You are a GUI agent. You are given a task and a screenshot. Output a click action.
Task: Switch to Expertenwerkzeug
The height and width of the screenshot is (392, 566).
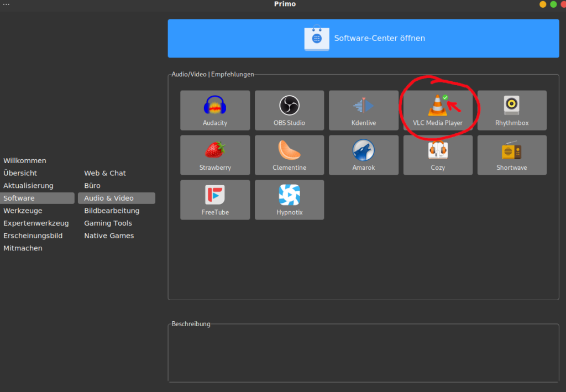[36, 223]
